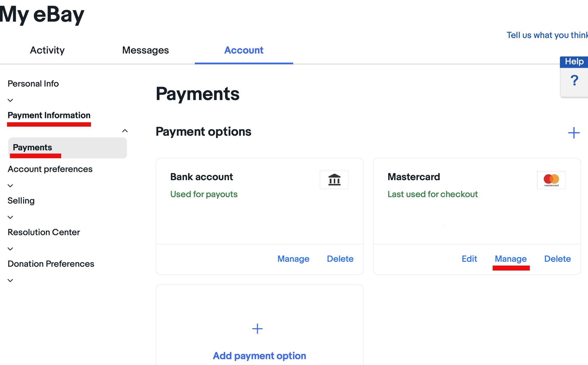Expand the Account preferences chevron
This screenshot has height=365, width=588.
pyautogui.click(x=10, y=186)
